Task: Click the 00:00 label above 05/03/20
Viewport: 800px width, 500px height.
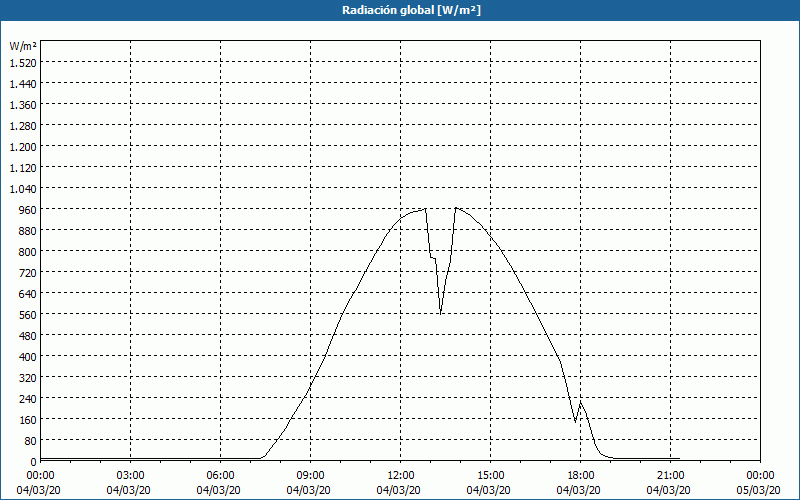Action: 760,476
